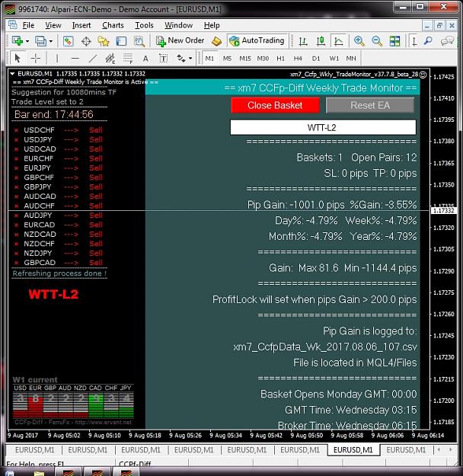Toggle the chart auto scroll icon

click(x=414, y=41)
